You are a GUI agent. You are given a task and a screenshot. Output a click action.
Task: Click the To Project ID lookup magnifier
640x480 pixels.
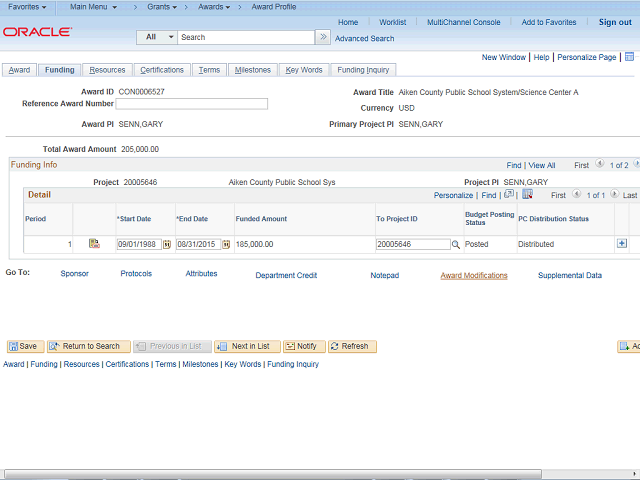tap(456, 244)
